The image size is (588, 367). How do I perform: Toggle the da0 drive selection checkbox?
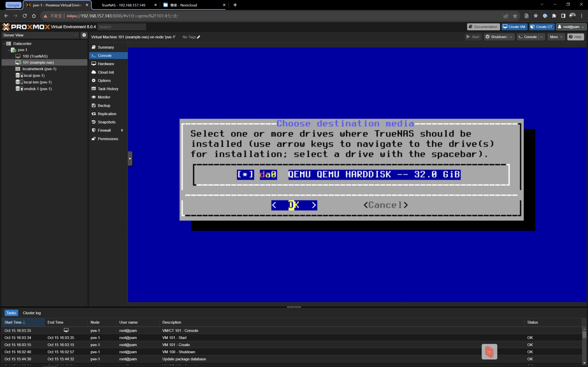pos(245,175)
